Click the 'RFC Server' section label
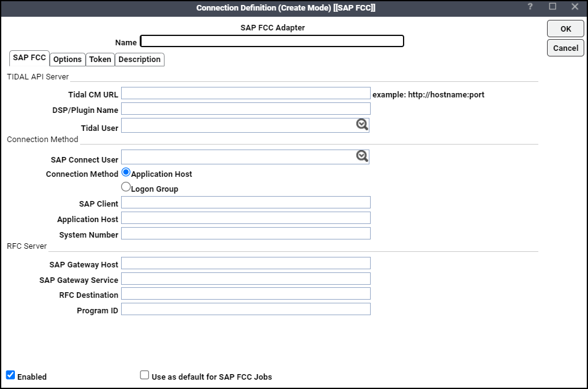588x389 pixels. pyautogui.click(x=27, y=246)
